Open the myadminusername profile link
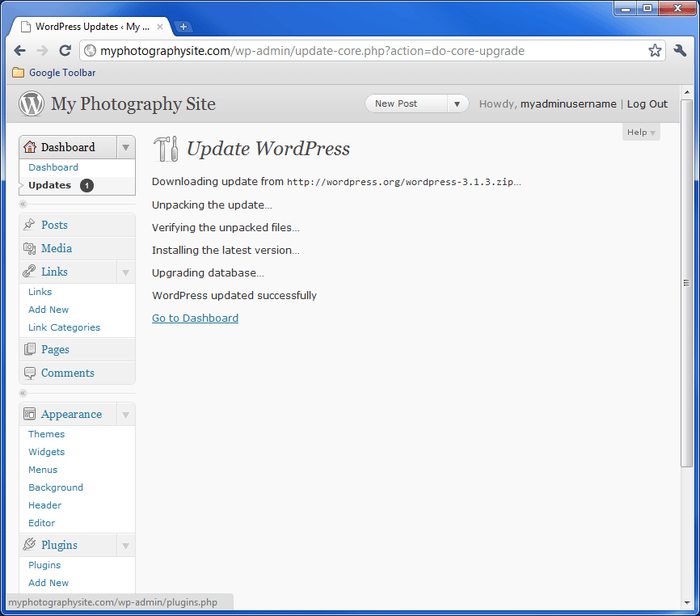Image resolution: width=700 pixels, height=616 pixels. pyautogui.click(x=568, y=104)
